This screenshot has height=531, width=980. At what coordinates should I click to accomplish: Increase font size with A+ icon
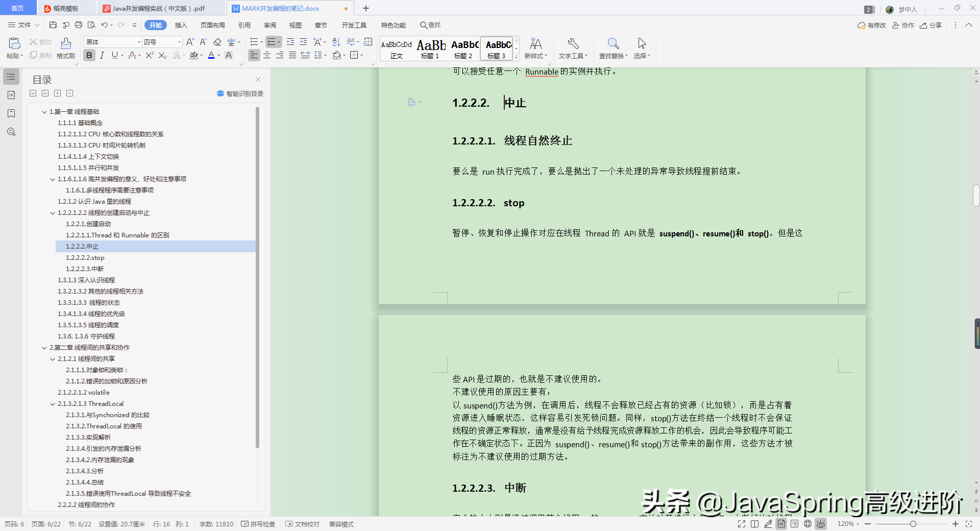[x=190, y=42]
